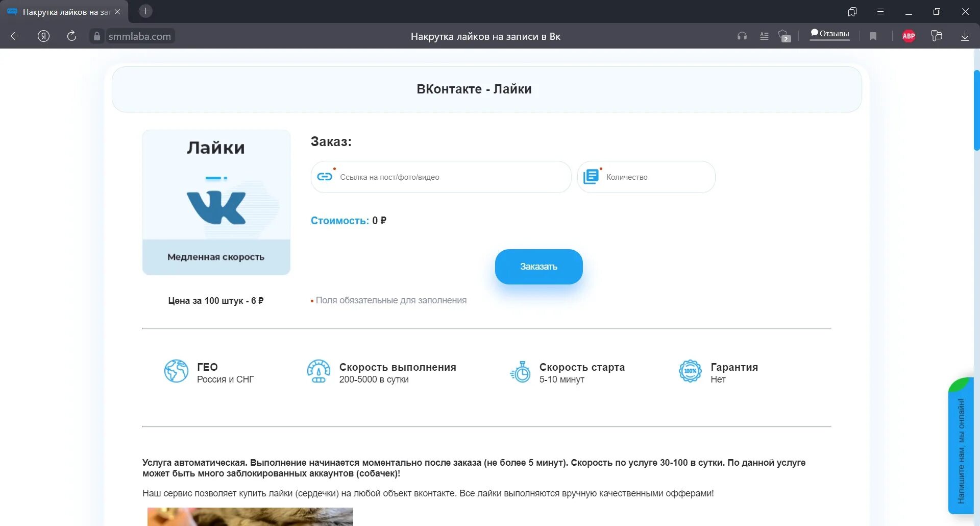Open the tab collections icon in title bar
980x526 pixels.
852,12
